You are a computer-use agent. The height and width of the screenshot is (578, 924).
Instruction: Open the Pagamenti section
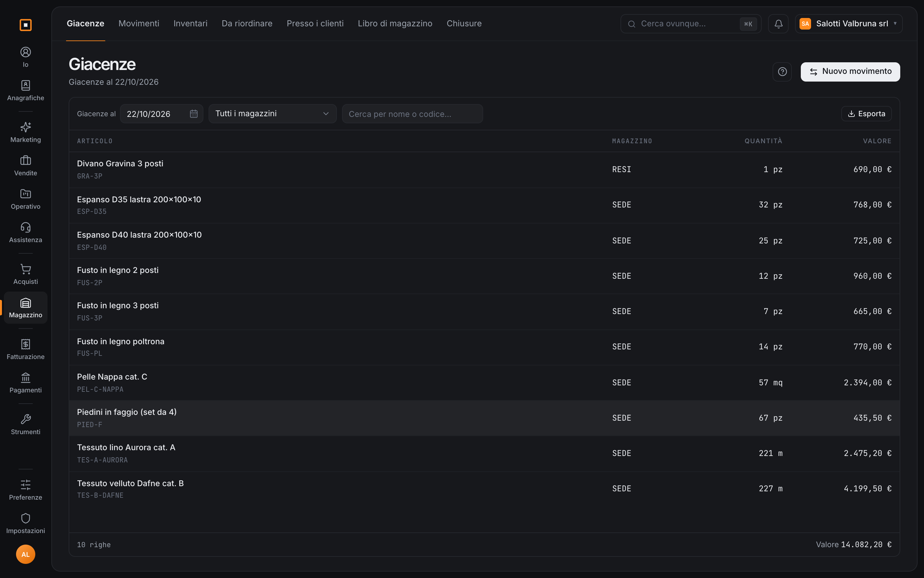tap(26, 383)
